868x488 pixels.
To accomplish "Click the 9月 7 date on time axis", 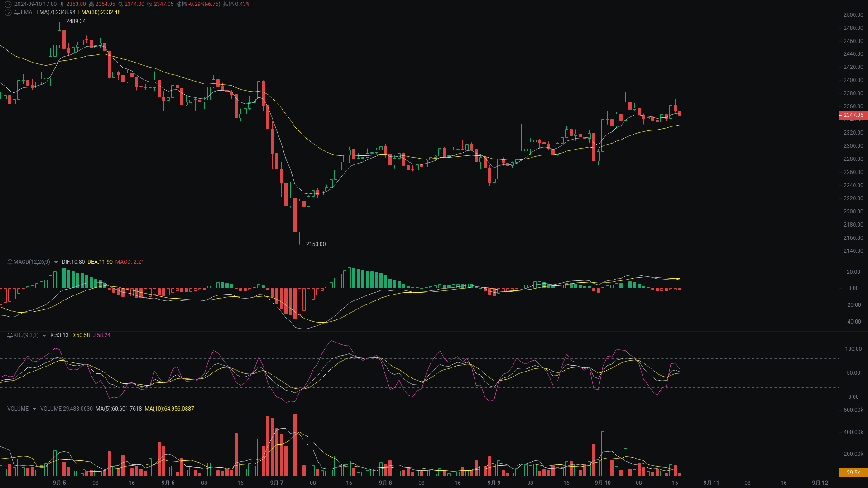I will tap(277, 483).
